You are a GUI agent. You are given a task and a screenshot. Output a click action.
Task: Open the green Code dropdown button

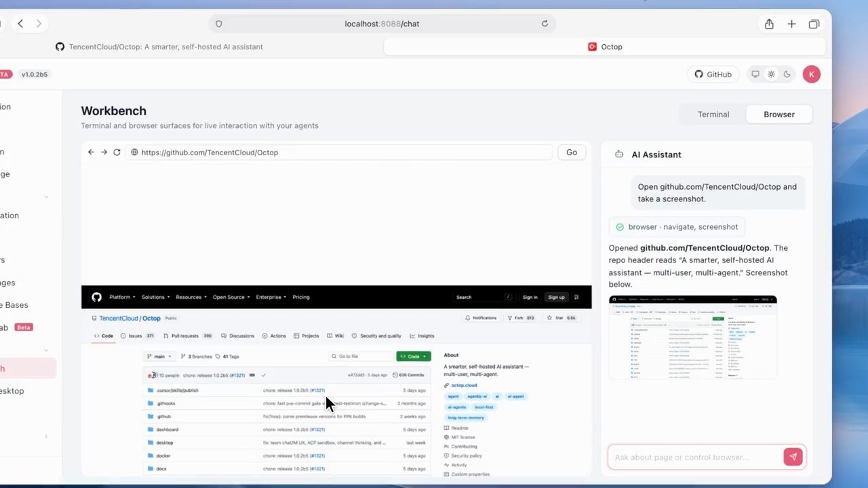click(x=414, y=357)
